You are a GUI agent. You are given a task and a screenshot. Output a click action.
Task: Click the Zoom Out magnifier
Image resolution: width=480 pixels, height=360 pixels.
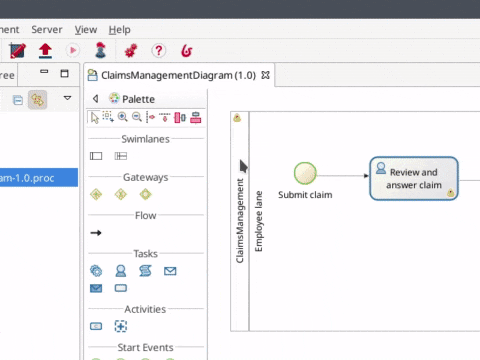(x=137, y=117)
